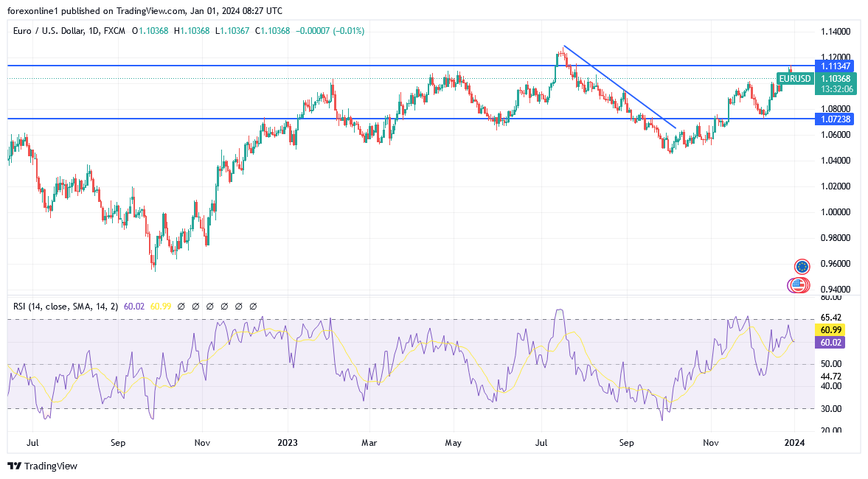Click the last RSI null-value symbol
The height and width of the screenshot is (479, 868).
pos(253,307)
